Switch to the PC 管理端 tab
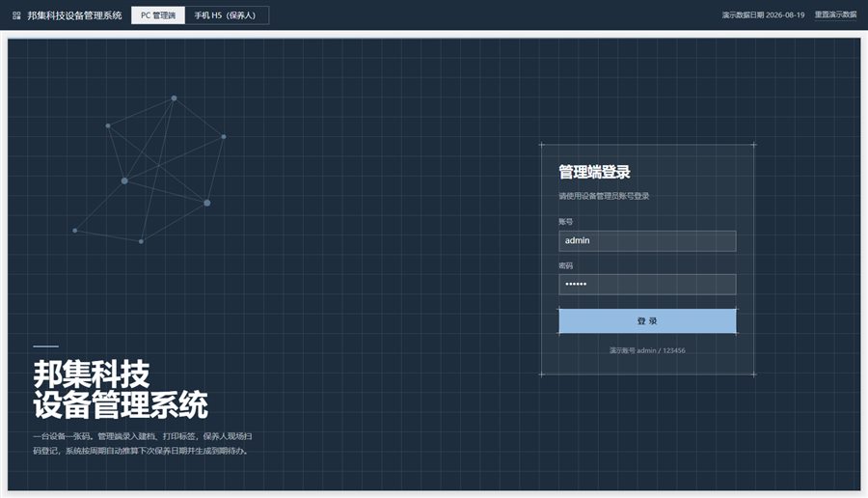Screen dimensions: 868x498 158,15
